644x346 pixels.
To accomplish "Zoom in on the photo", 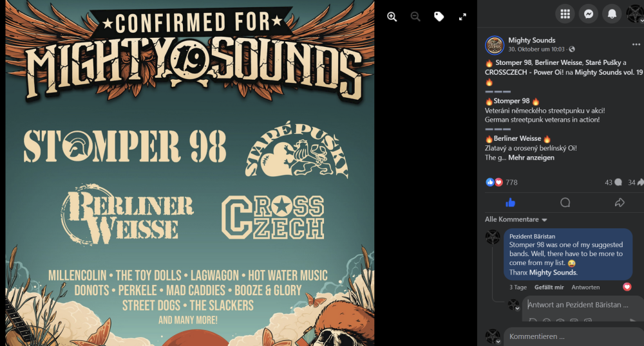I will [392, 17].
